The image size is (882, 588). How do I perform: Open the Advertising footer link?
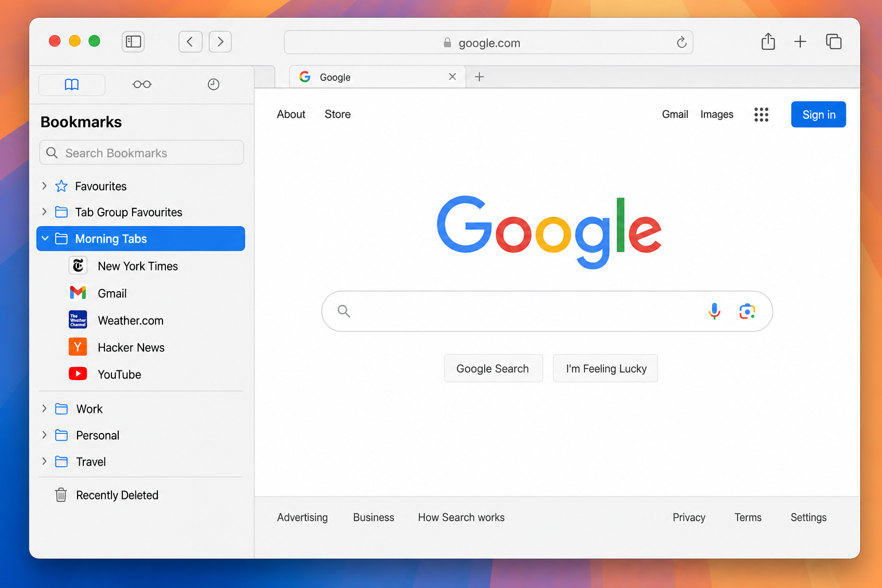(x=303, y=517)
